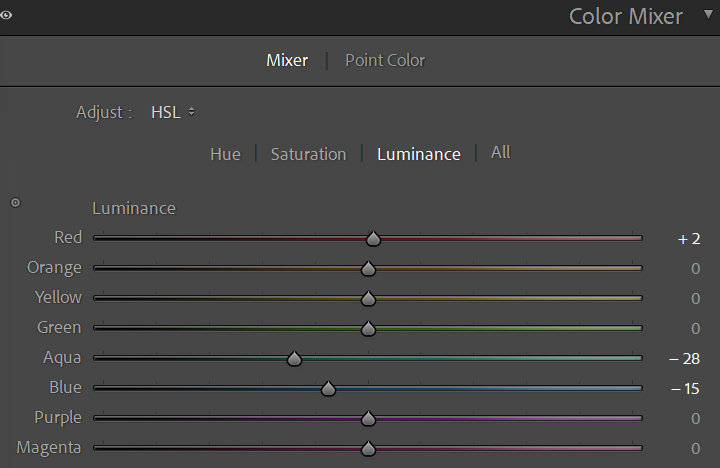720x468 pixels.
Task: Edit the Blue value -15 field
Action: point(685,389)
